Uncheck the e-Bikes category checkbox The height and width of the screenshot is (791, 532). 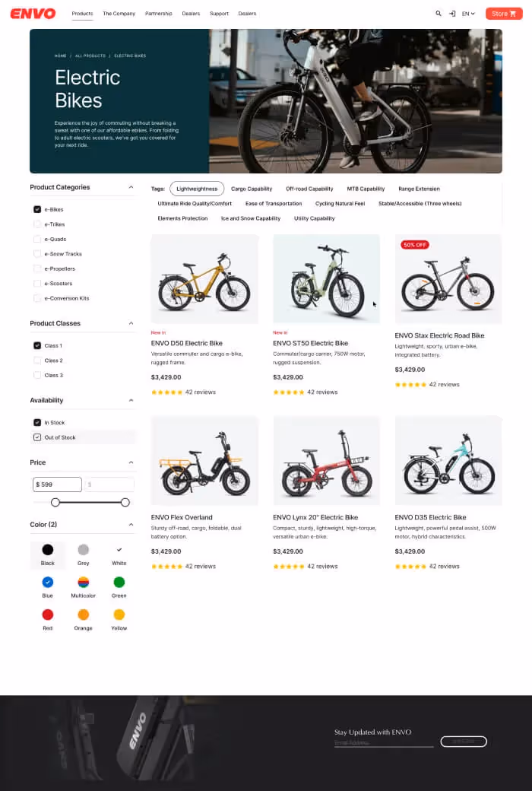pos(37,209)
